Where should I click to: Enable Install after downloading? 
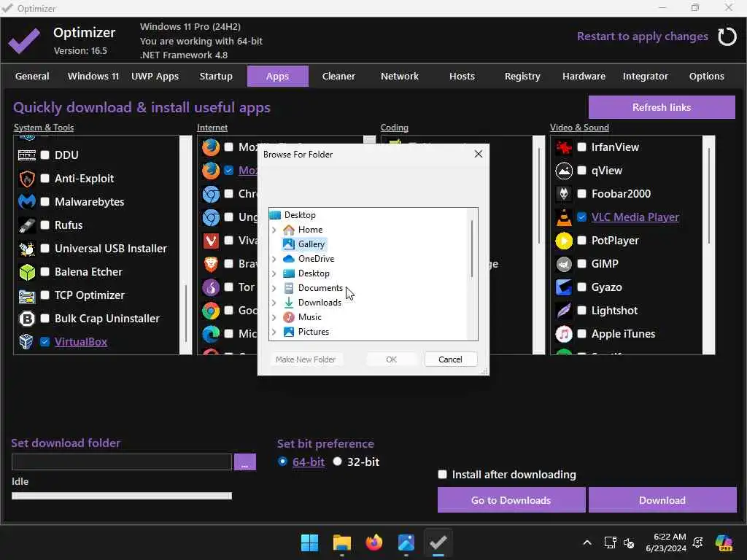coord(443,475)
